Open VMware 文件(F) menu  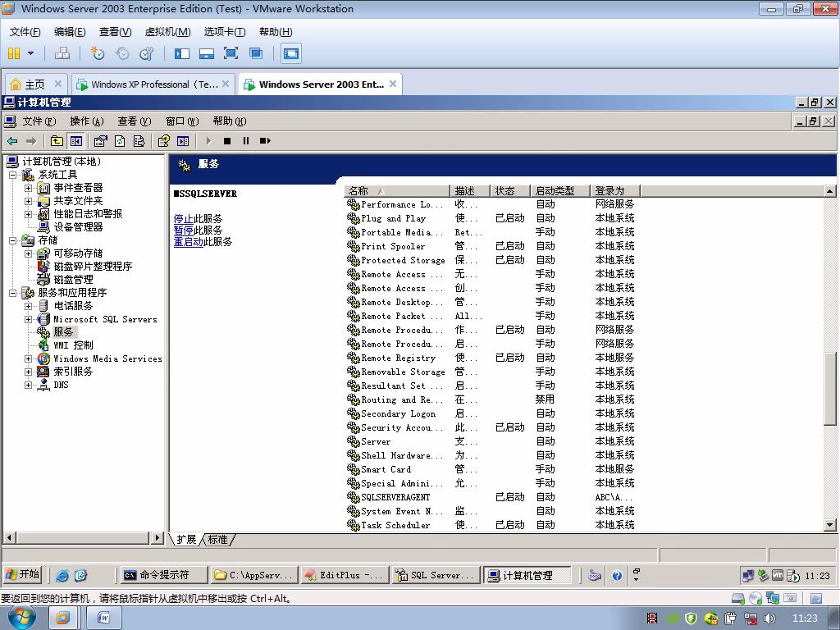pyautogui.click(x=25, y=32)
